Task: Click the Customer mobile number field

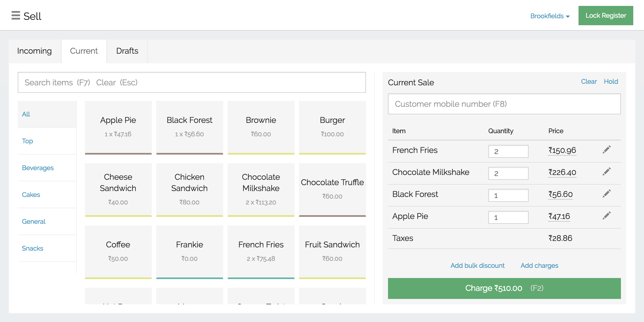Action: (x=504, y=104)
